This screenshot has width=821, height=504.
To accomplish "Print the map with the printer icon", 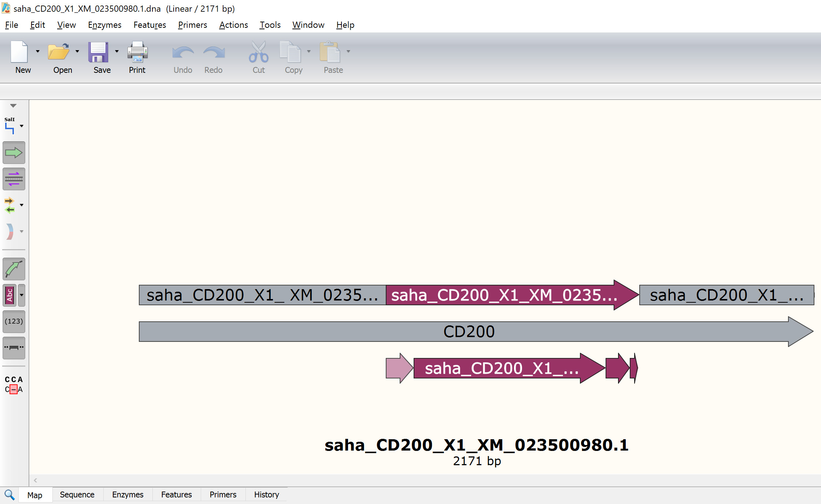I will tap(137, 52).
